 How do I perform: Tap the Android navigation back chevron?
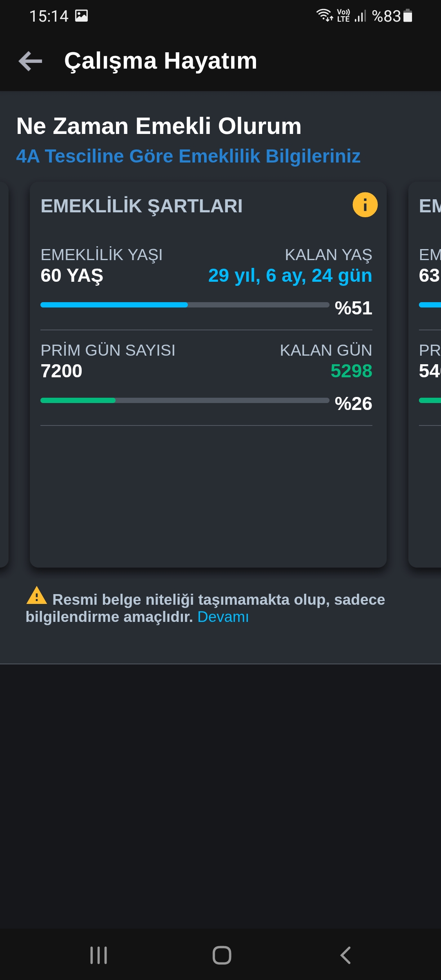point(345,955)
